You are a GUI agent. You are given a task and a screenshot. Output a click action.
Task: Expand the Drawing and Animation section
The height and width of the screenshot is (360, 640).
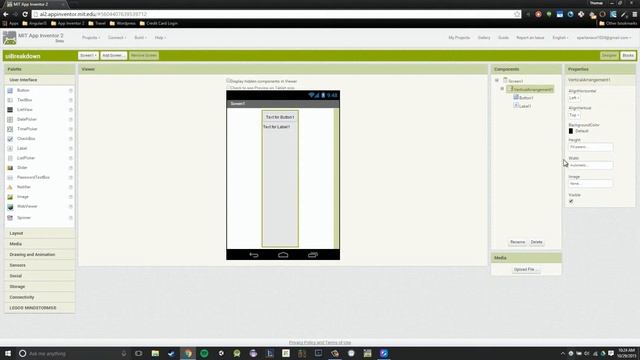(40, 254)
